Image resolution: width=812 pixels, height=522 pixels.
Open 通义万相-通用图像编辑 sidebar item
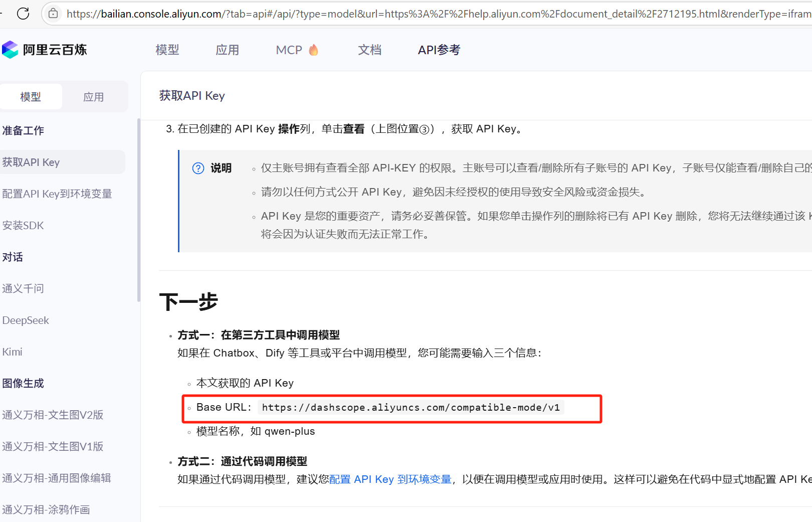tap(57, 478)
